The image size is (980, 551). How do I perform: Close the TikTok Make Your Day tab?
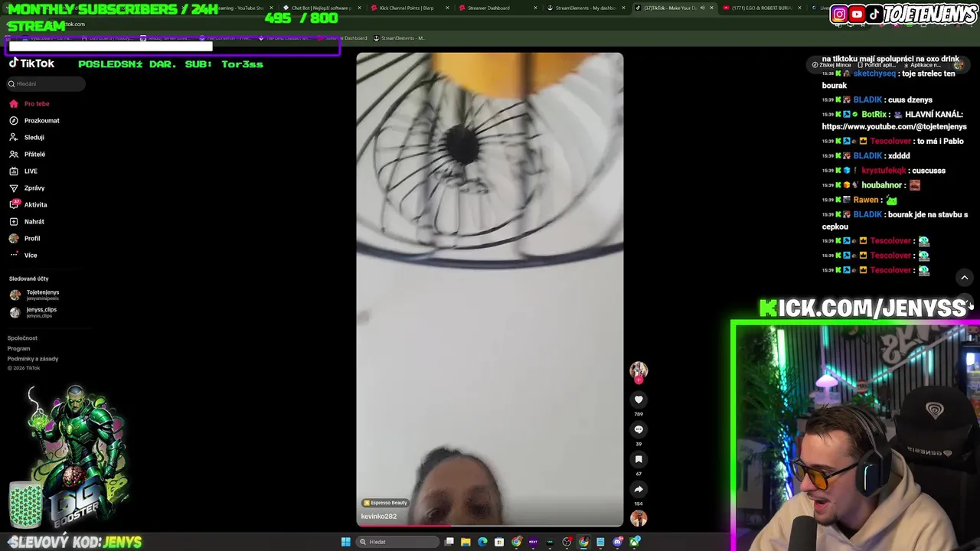[x=712, y=8]
